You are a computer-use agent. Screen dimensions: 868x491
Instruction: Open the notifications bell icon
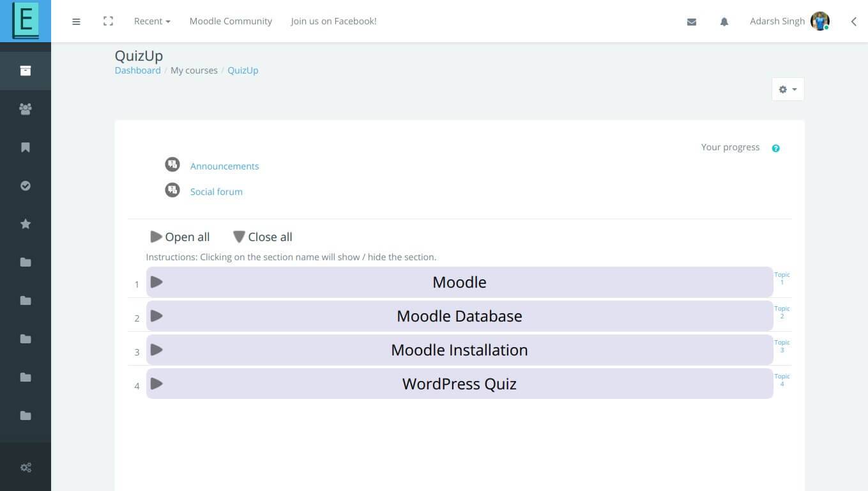pos(724,22)
